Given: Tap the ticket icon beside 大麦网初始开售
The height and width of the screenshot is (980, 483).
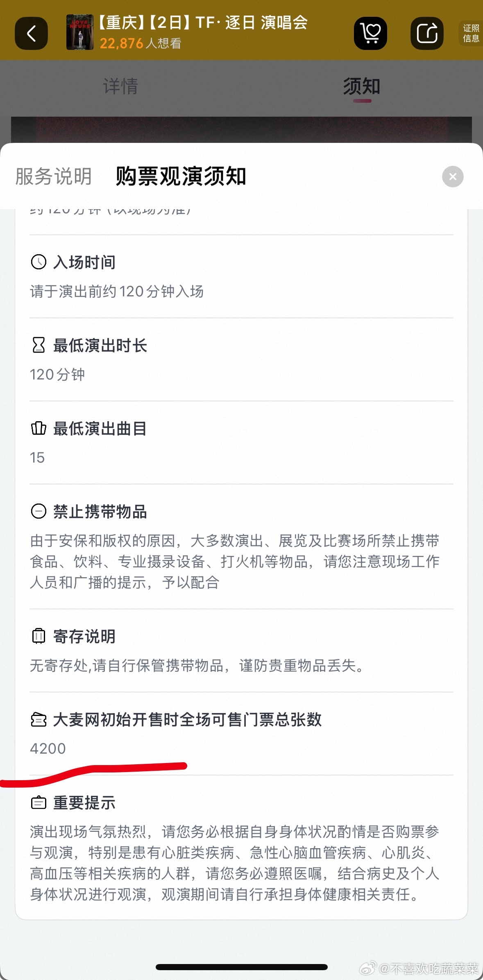Looking at the screenshot, I should (39, 719).
